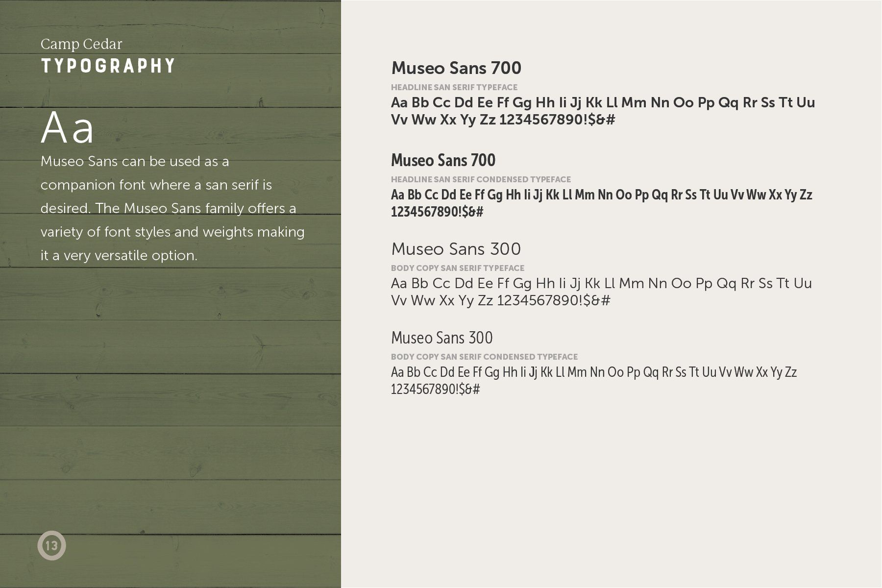The image size is (882, 588).
Task: Click the non-condensed "Museo Sans 300" heading
Action: (x=456, y=249)
